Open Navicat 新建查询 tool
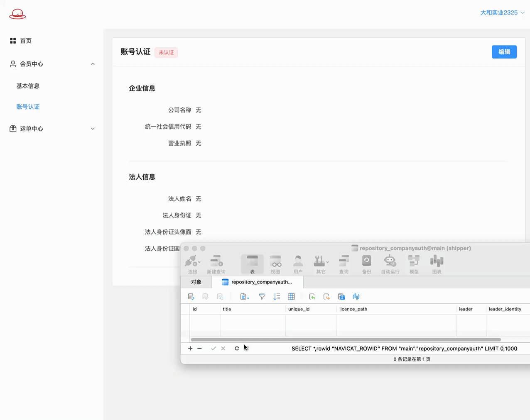This screenshot has width=530, height=420. pos(216,264)
